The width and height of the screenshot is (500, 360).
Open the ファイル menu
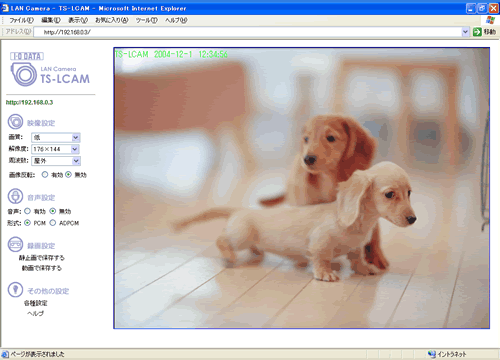(21, 20)
